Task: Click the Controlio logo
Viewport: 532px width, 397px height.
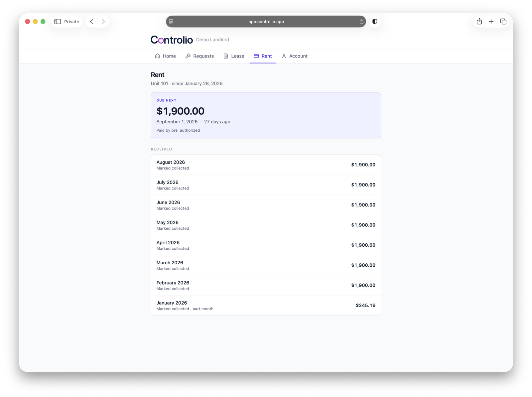Action: click(172, 40)
